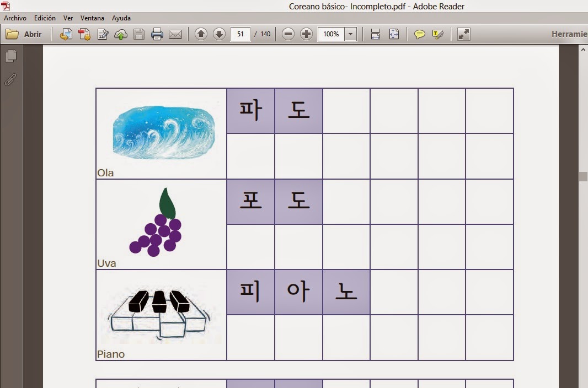Image resolution: width=588 pixels, height=388 pixels.
Task: Open the page thumbnails panel
Action: point(10,55)
